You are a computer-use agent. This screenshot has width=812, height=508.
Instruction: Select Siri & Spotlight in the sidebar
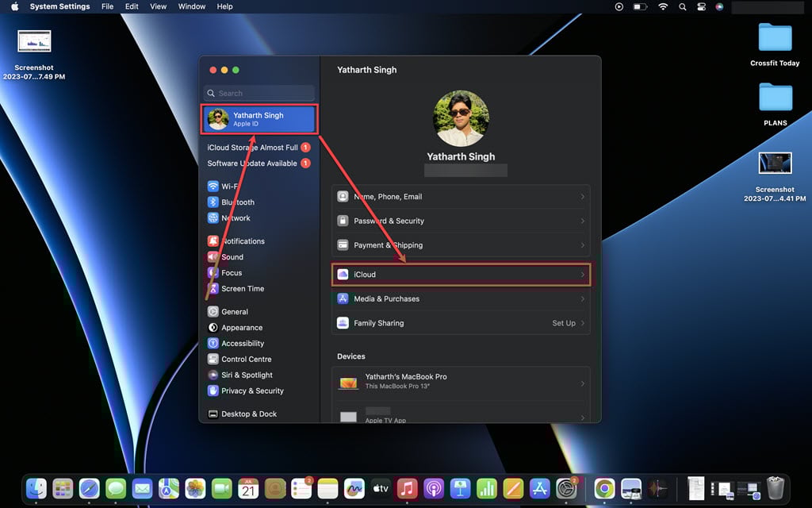239,375
